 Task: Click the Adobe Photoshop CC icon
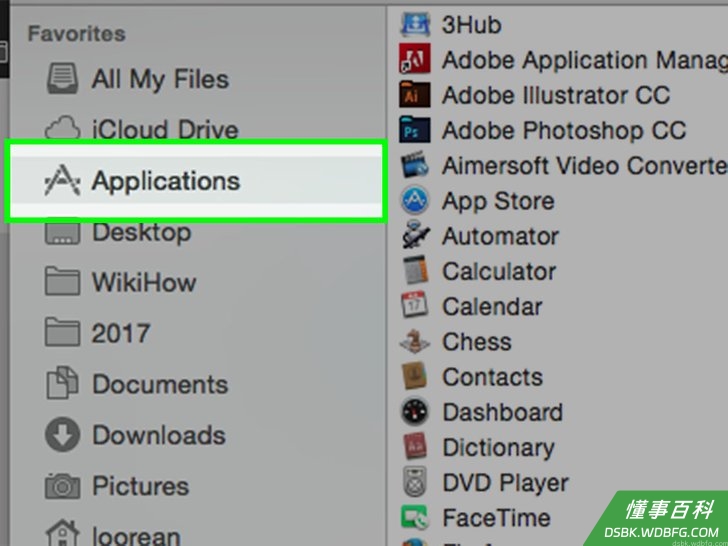(x=415, y=130)
